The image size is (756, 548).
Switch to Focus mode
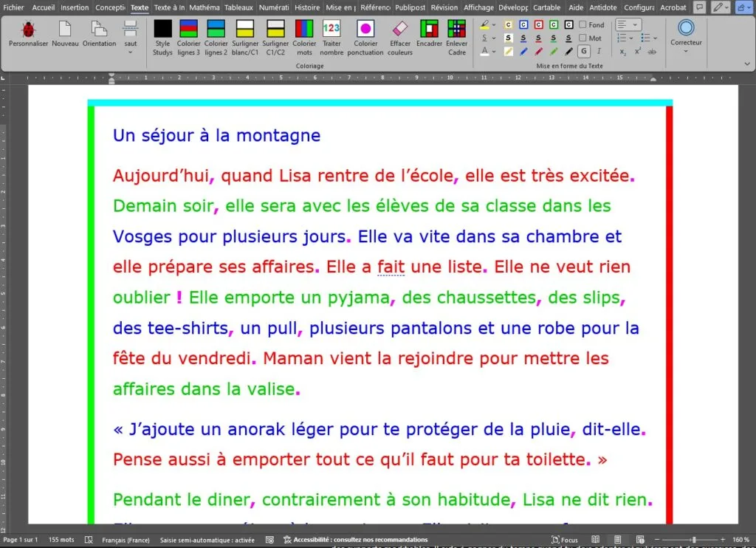(565, 540)
